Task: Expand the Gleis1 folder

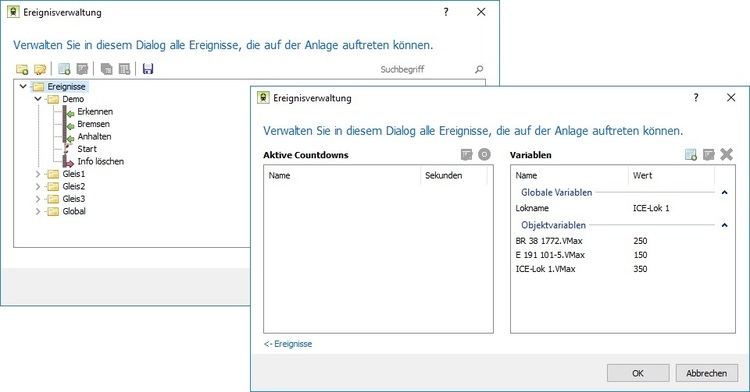Action: click(38, 174)
